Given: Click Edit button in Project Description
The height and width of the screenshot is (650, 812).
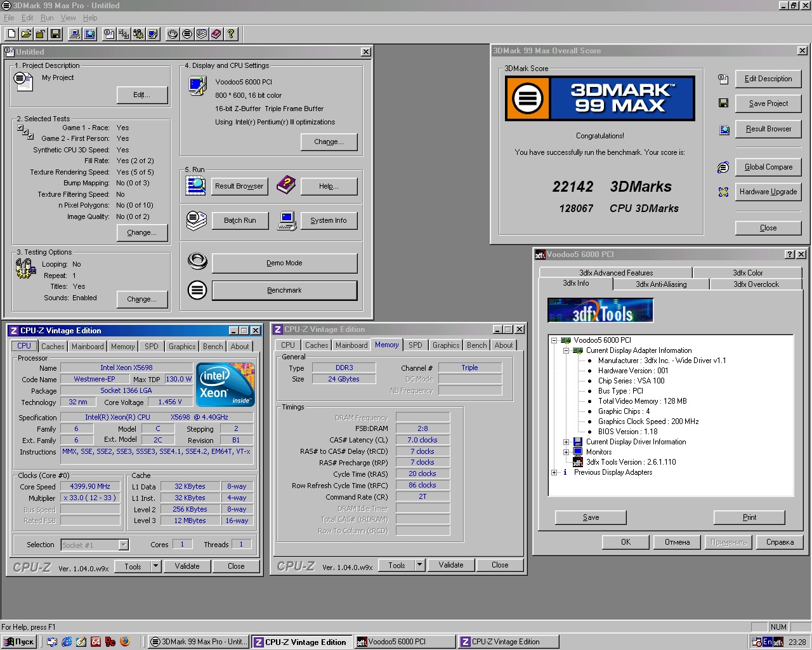Looking at the screenshot, I should [142, 95].
